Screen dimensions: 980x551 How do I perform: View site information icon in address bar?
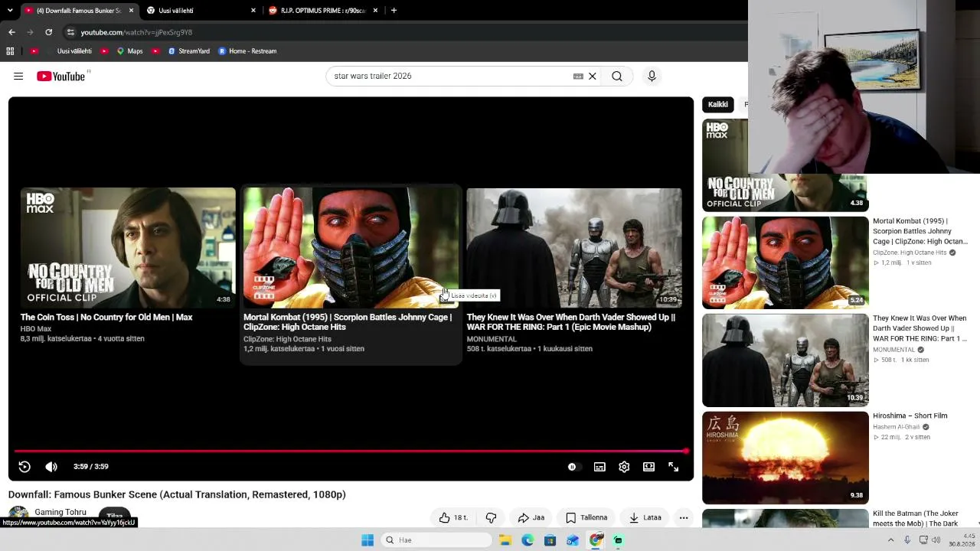(x=70, y=32)
